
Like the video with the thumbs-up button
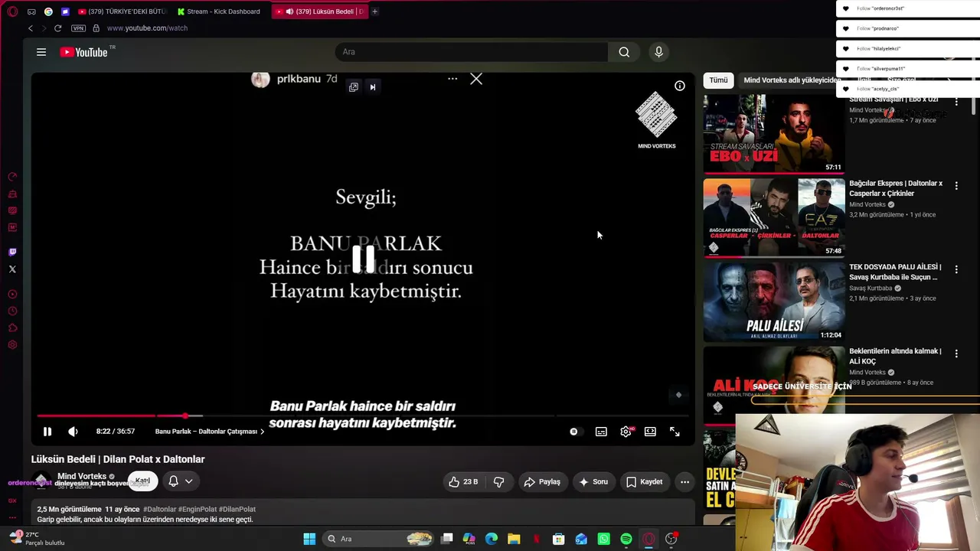pyautogui.click(x=464, y=482)
